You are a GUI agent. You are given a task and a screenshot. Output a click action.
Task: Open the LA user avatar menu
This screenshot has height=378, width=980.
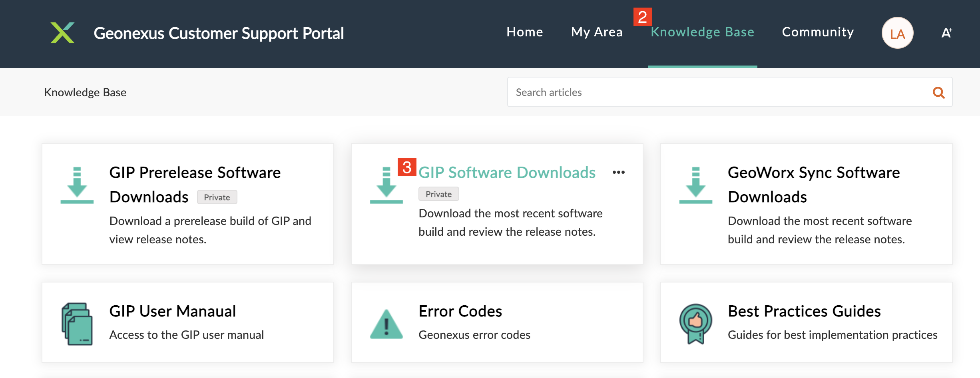(897, 33)
